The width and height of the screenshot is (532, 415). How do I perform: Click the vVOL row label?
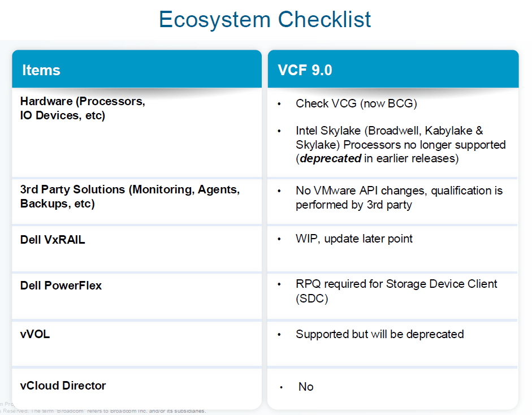pos(35,334)
